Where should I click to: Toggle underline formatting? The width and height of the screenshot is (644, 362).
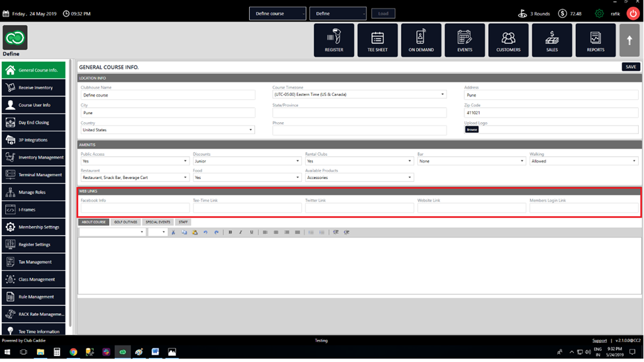pos(252,232)
